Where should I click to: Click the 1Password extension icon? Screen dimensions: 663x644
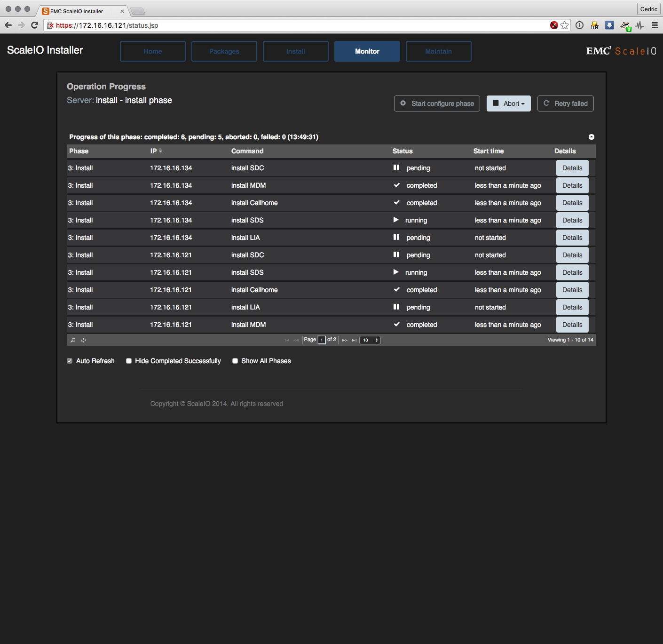point(580,25)
